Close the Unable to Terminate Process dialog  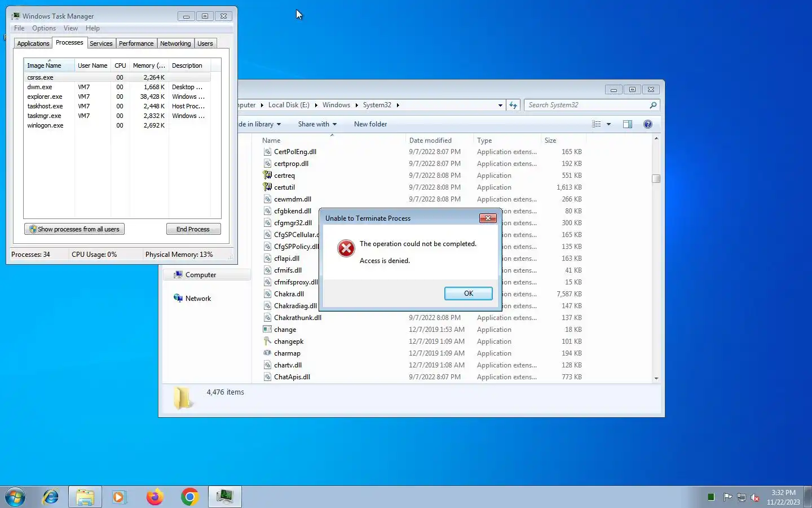tap(488, 218)
